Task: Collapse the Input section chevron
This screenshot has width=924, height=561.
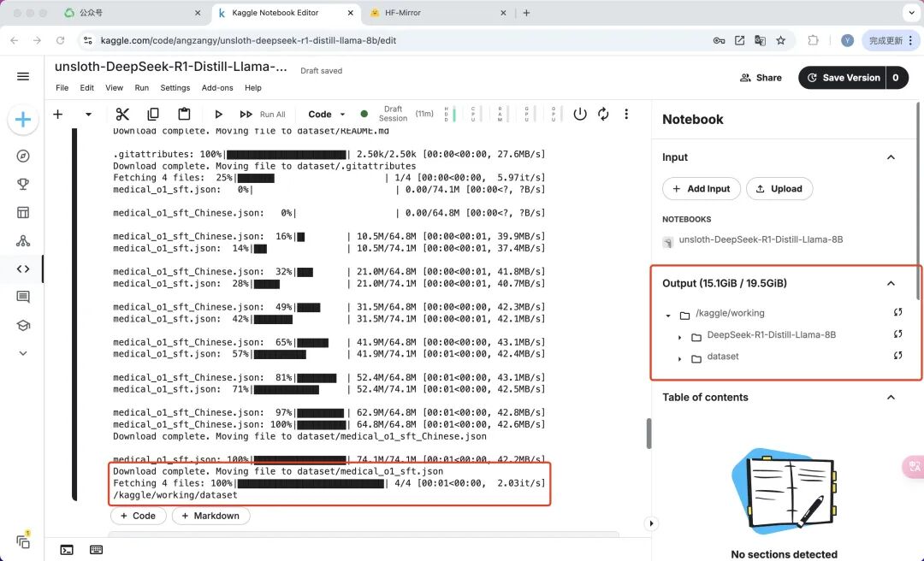Action: [x=891, y=157]
